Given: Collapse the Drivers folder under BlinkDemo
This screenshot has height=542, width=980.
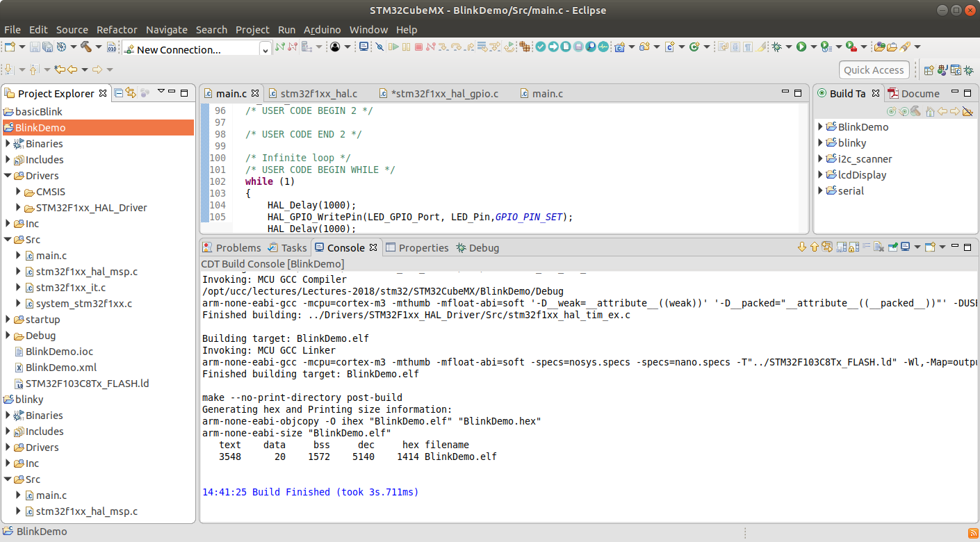Looking at the screenshot, I should pyautogui.click(x=8, y=176).
